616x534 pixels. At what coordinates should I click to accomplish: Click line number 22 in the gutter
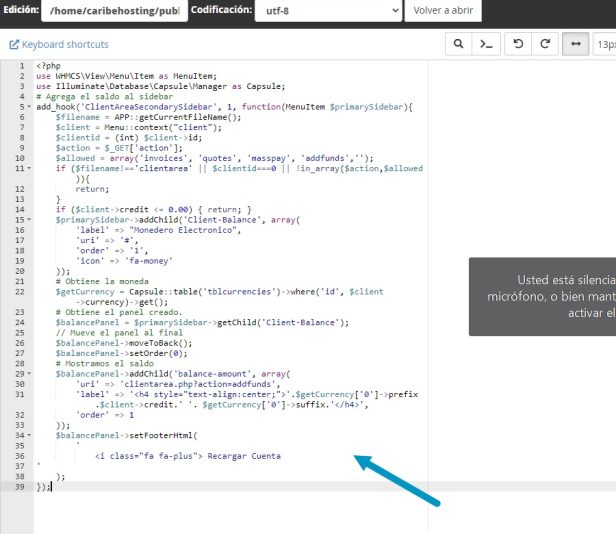point(20,291)
